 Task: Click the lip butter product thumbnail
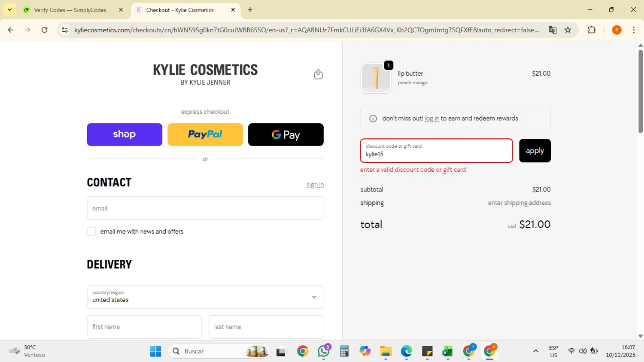(x=376, y=78)
